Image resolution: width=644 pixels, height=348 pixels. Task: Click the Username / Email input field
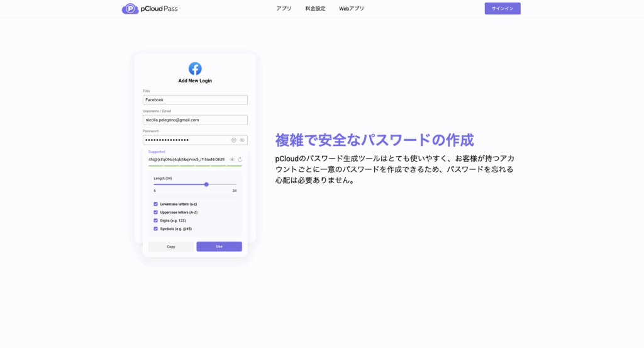(195, 120)
